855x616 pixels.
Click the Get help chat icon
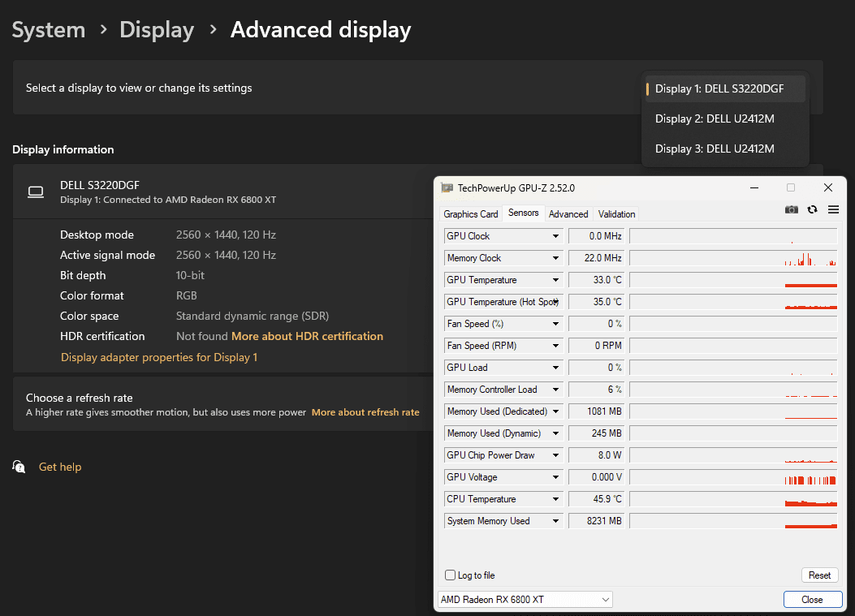[19, 467]
